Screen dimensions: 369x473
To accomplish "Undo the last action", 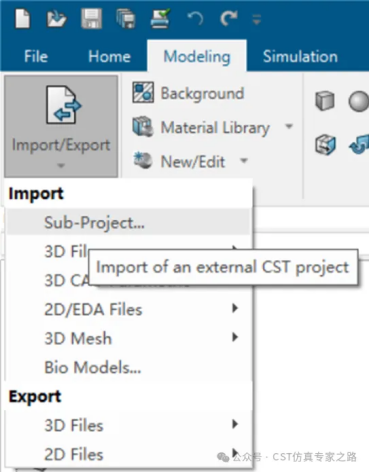I will point(195,18).
